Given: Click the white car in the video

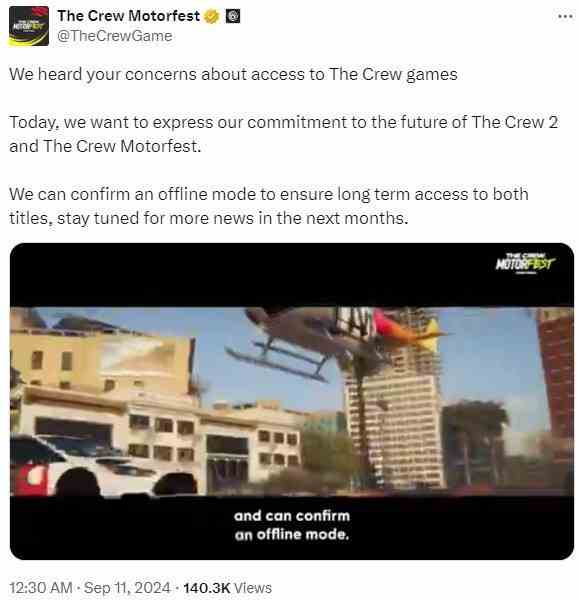Looking at the screenshot, I should 77,466.
